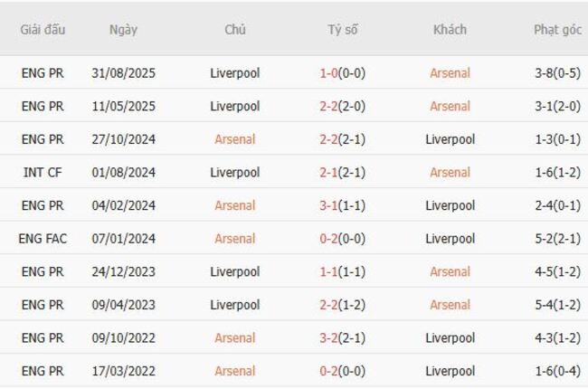This screenshot has height=389, width=588.
Task: Select the date 11/05/2025
Action: (123, 106)
